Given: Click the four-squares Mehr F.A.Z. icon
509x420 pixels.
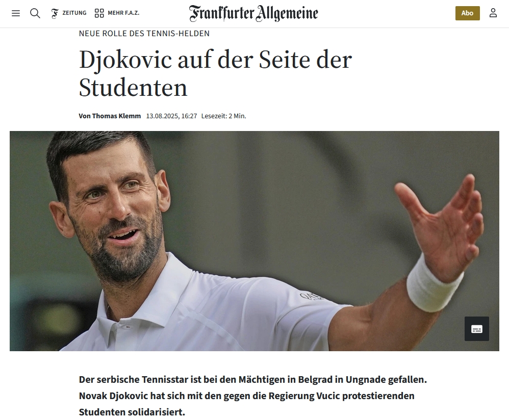Looking at the screenshot, I should [x=99, y=13].
